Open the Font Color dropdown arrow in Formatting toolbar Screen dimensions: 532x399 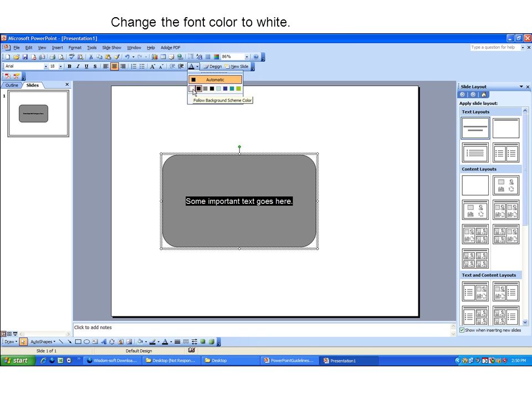[x=197, y=66]
